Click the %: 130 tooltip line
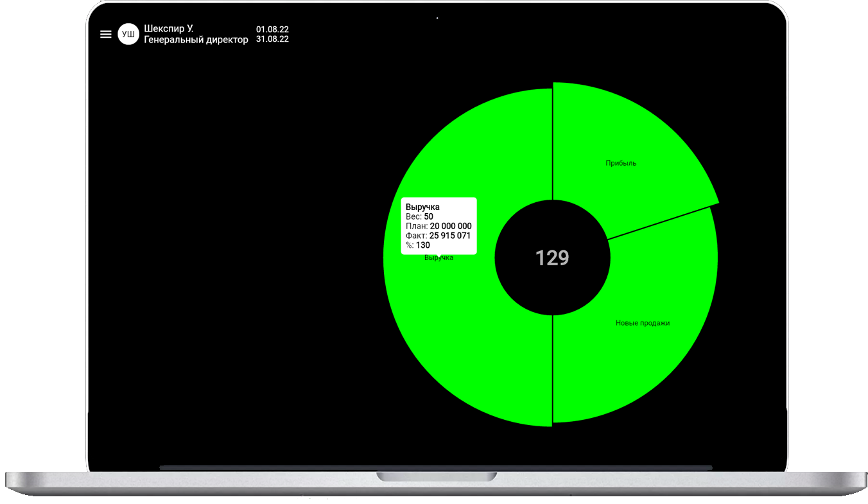This screenshot has width=868, height=504. click(418, 245)
